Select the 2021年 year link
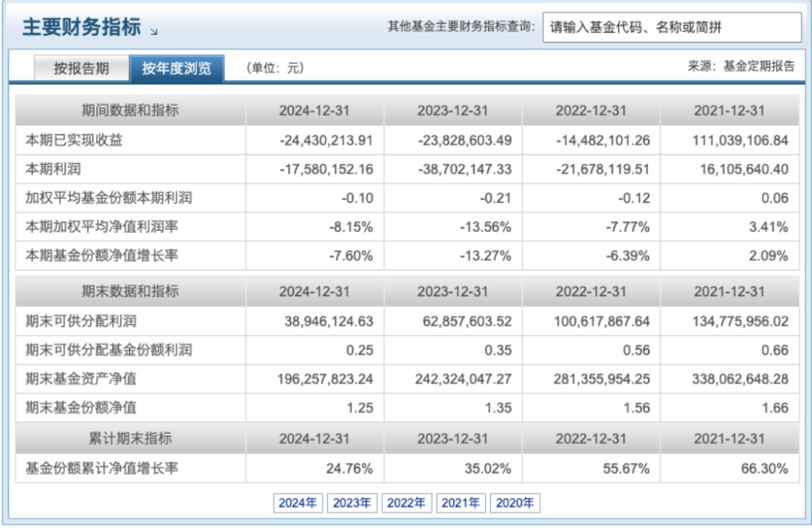This screenshot has height=529, width=812. coord(460,503)
